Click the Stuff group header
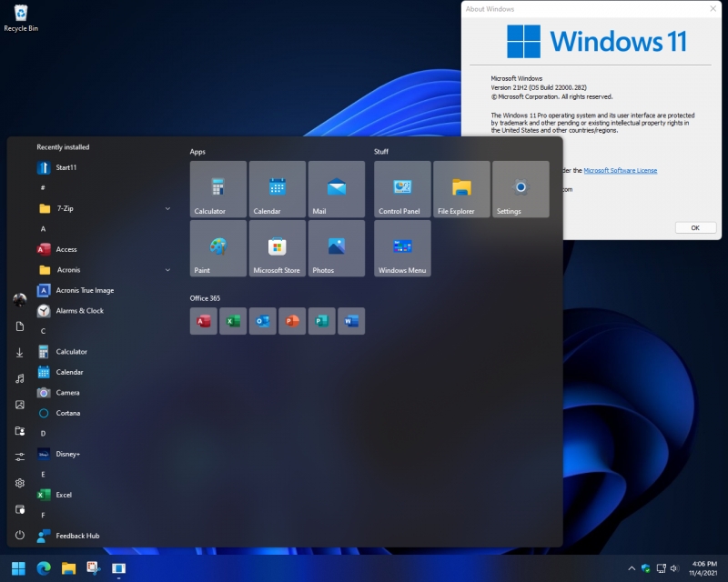The height and width of the screenshot is (582, 728). 381,152
